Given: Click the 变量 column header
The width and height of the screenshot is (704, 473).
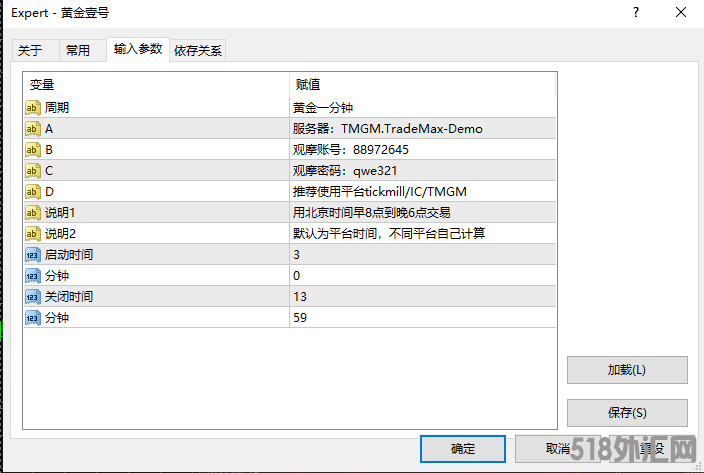Looking at the screenshot, I should pyautogui.click(x=156, y=84).
